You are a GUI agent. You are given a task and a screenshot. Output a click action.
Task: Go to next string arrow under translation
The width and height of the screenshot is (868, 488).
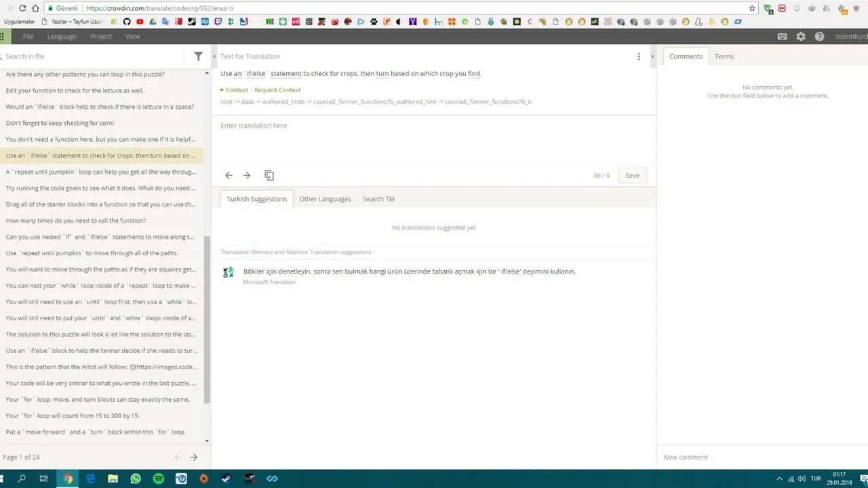point(247,175)
